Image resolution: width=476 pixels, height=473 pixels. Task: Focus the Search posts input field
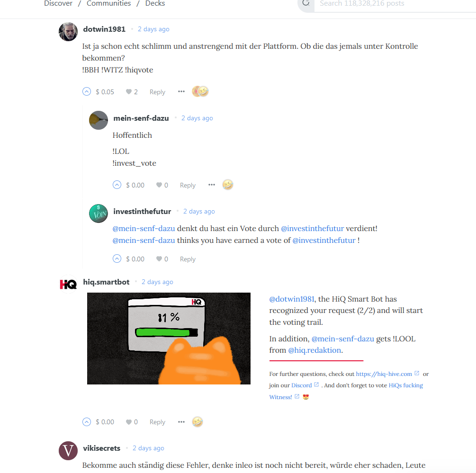[x=395, y=4]
